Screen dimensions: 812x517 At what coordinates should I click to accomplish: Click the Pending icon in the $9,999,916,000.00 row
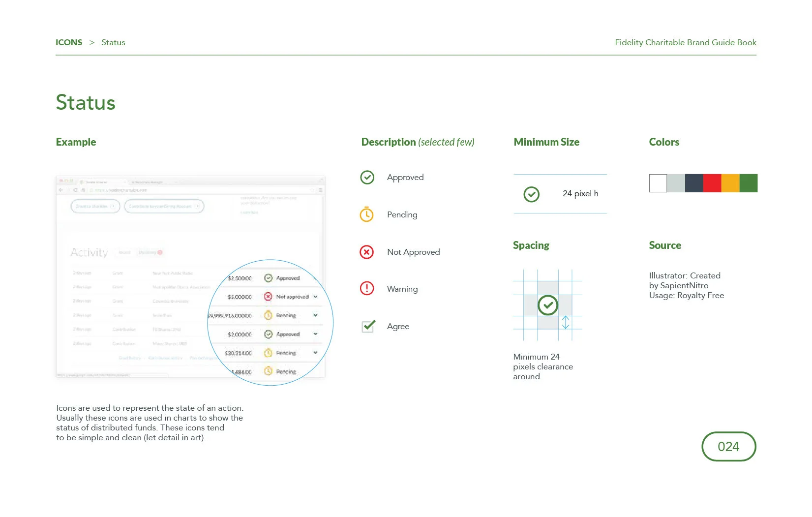[x=268, y=315]
